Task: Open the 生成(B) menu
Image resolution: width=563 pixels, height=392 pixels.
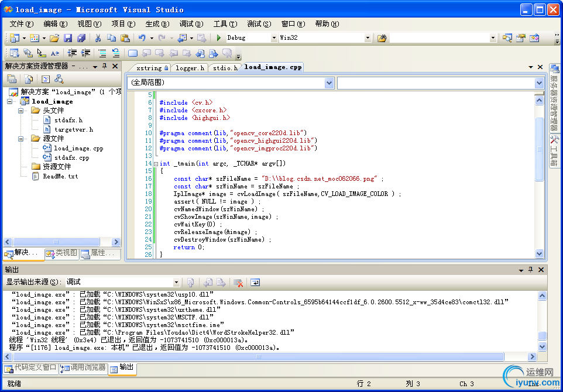Action: 157,24
